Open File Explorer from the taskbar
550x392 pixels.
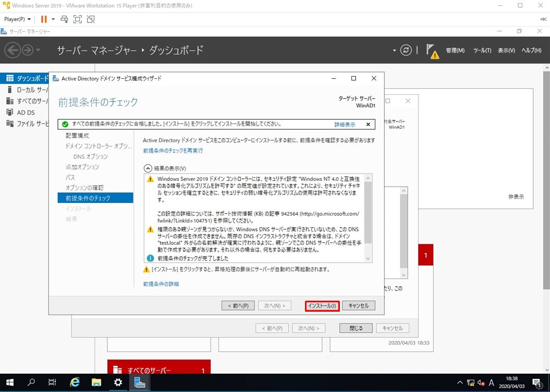click(96, 383)
